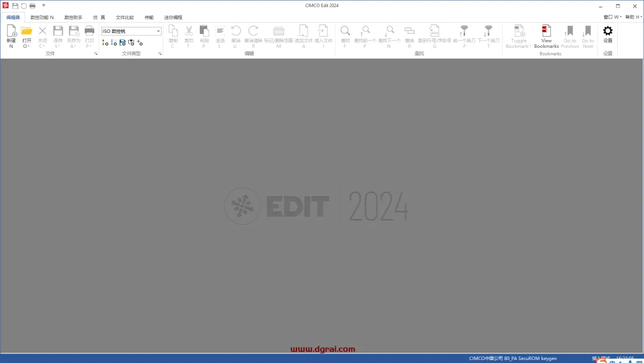Switch to the 数控功能 N tab
The height and width of the screenshot is (363, 644).
42,17
